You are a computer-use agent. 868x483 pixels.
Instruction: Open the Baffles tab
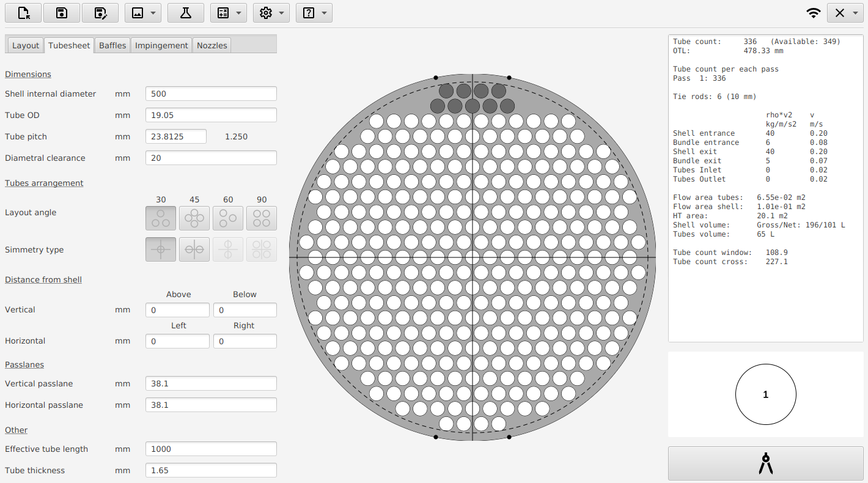[112, 45]
